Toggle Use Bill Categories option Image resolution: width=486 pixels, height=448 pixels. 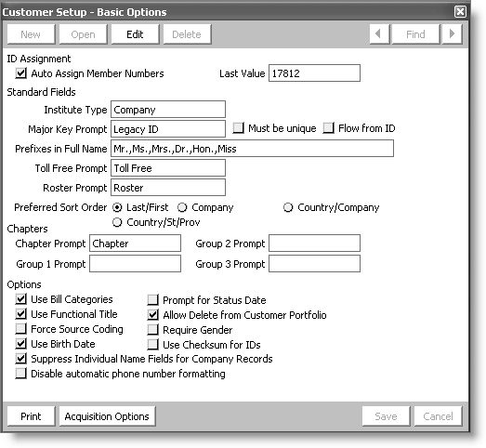[x=20, y=299]
